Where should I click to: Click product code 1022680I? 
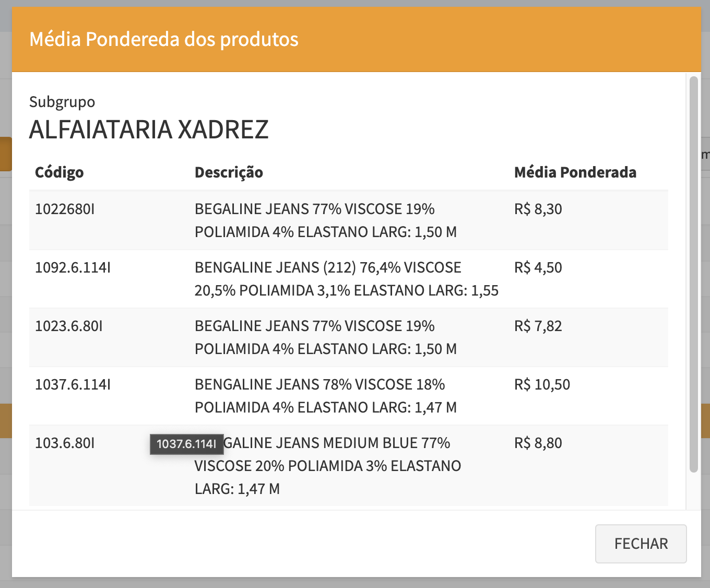65,209
